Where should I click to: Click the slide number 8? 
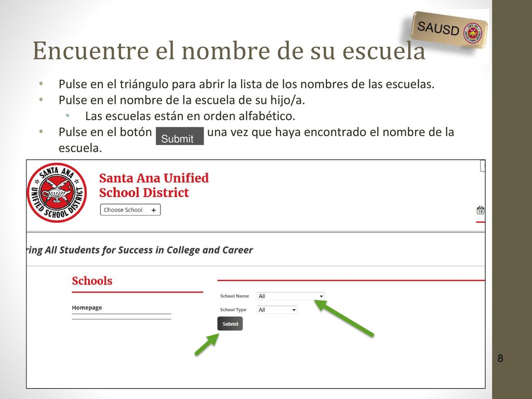(x=500, y=358)
